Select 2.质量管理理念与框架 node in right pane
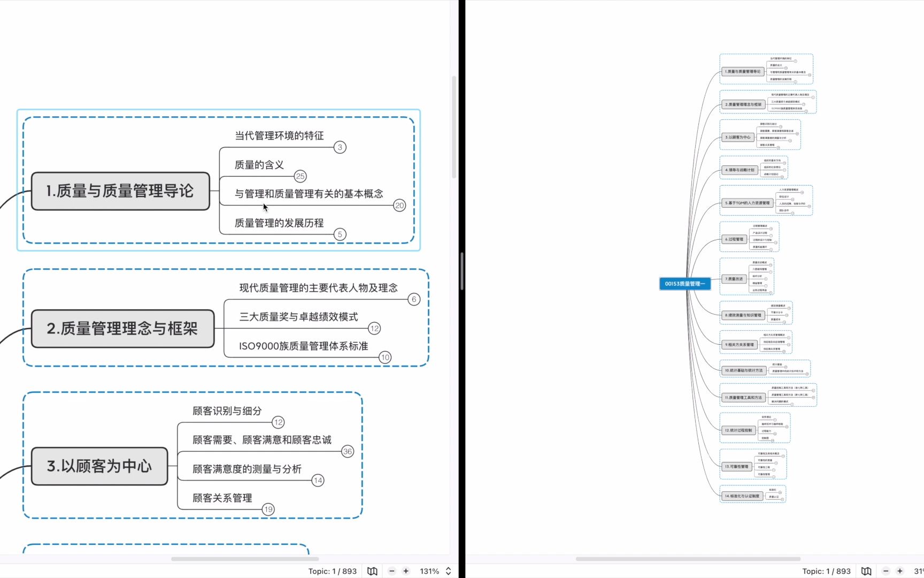 pyautogui.click(x=743, y=104)
